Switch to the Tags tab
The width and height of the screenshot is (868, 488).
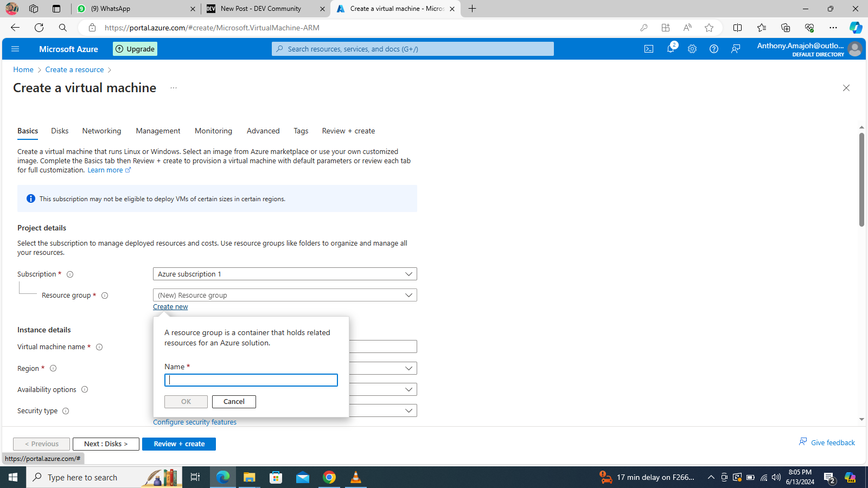tap(301, 131)
